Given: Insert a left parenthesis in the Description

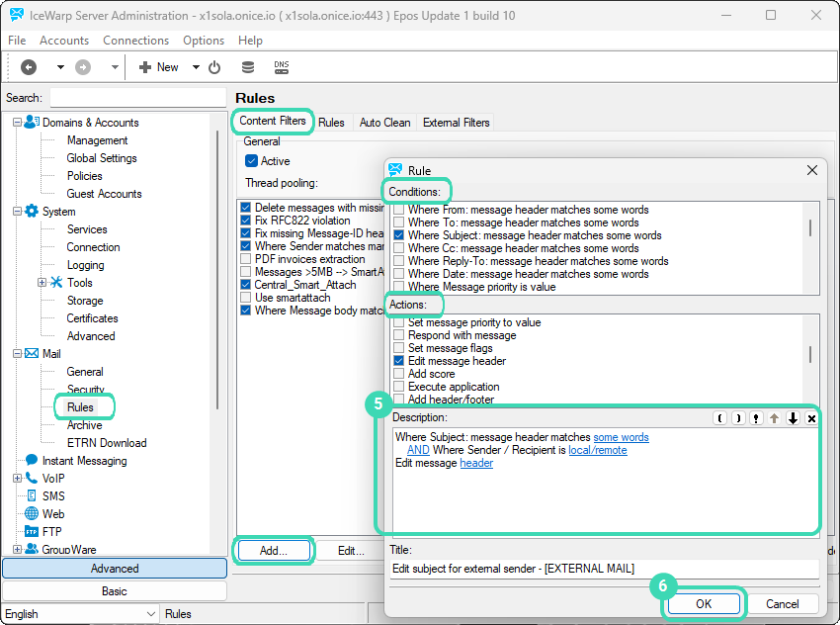Looking at the screenshot, I should 720,418.
